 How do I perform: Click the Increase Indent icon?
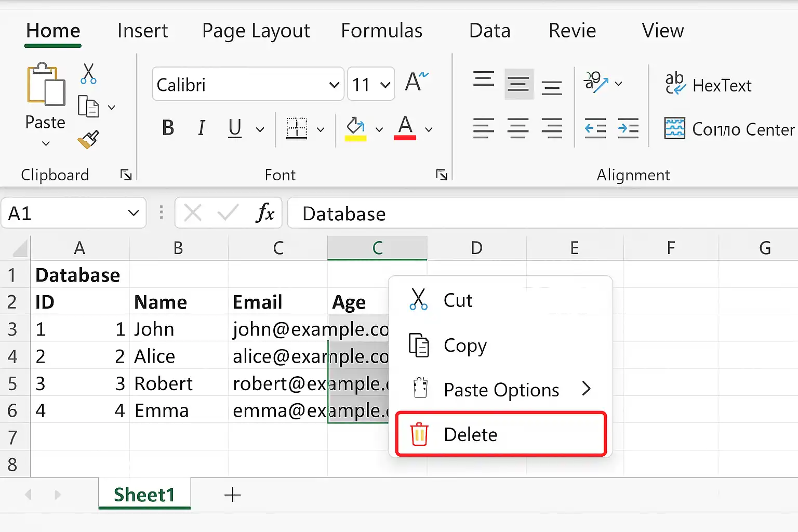pyautogui.click(x=628, y=128)
